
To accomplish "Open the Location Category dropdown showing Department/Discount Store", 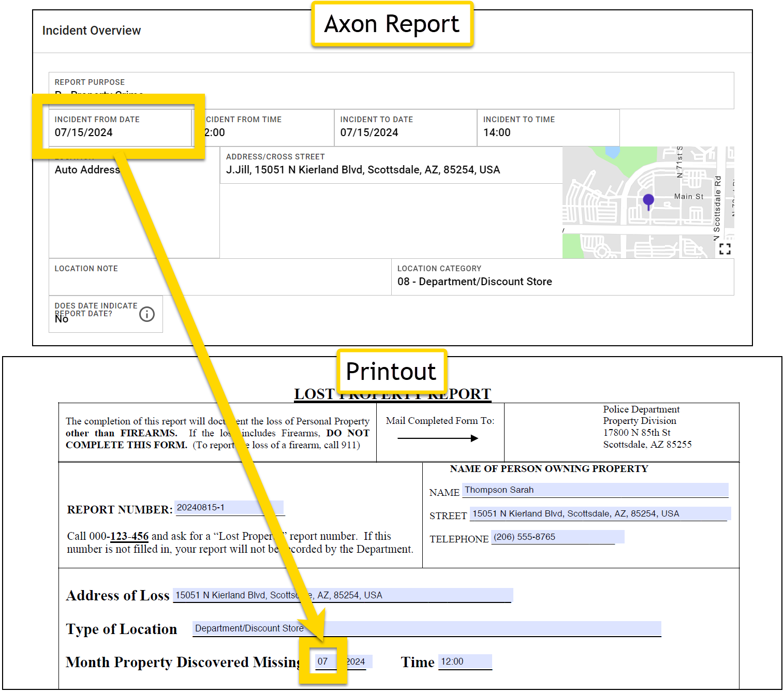I will pos(475,281).
